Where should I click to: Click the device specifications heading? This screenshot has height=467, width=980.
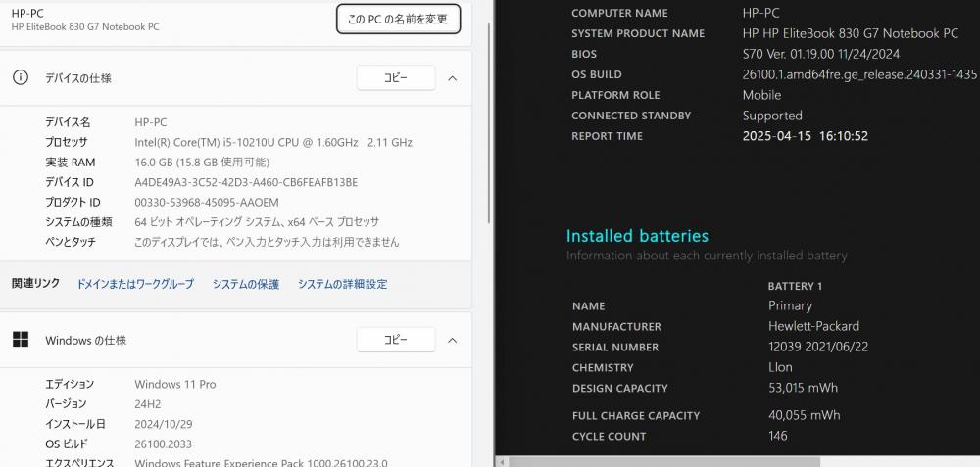coord(78,78)
